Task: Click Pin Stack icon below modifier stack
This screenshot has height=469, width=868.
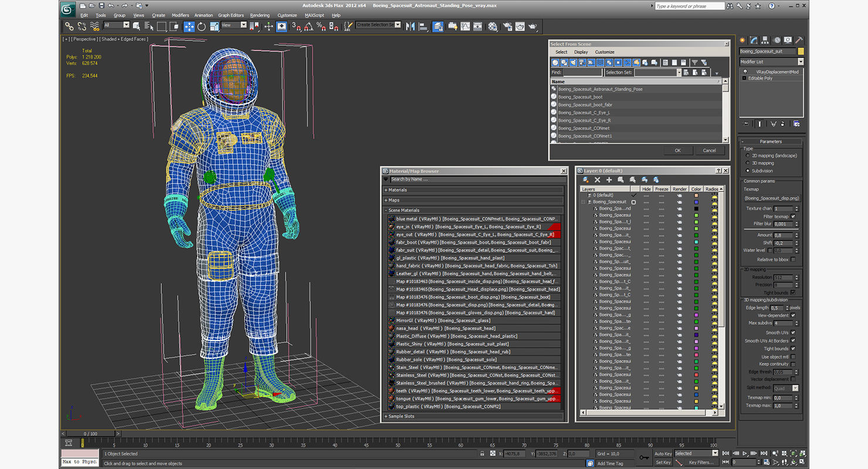Action: (745, 124)
